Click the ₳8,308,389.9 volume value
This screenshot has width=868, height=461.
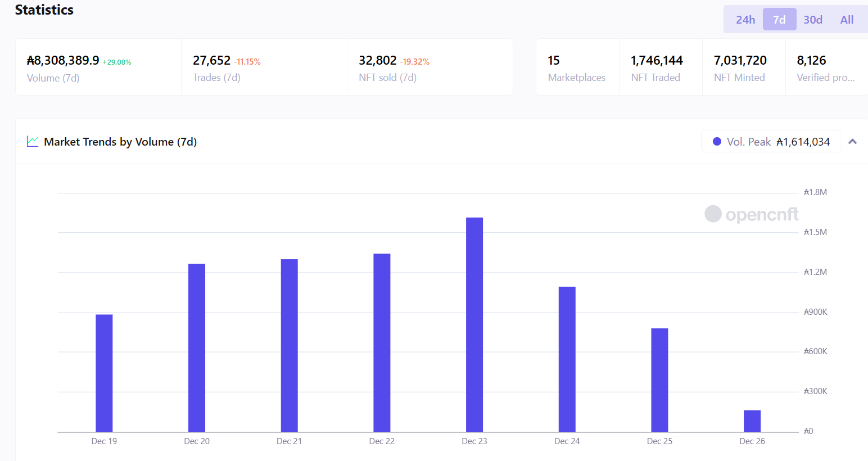(63, 60)
